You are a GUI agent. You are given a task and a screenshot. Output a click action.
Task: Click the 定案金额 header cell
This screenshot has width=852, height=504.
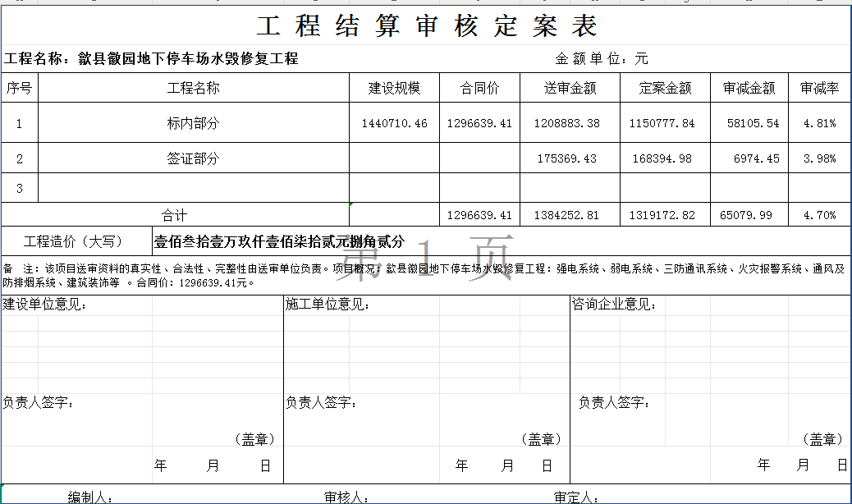pos(665,88)
